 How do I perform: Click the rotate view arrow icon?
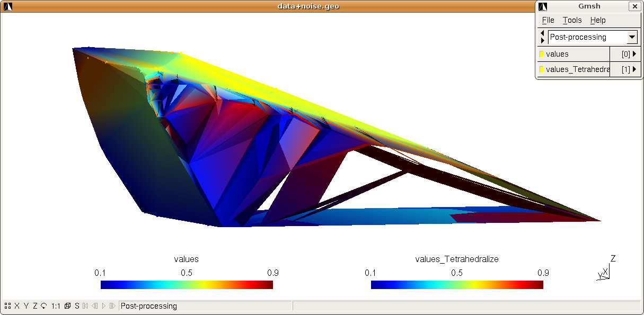pyautogui.click(x=44, y=306)
